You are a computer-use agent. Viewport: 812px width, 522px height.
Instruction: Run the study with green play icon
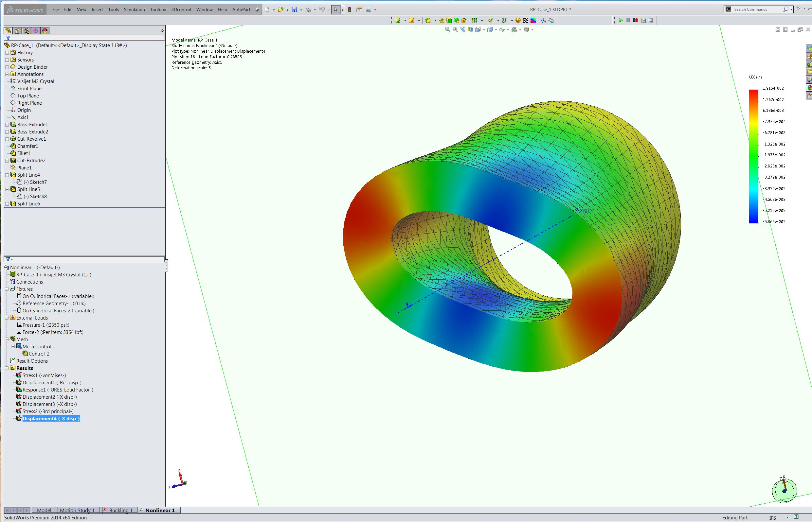[x=620, y=20]
